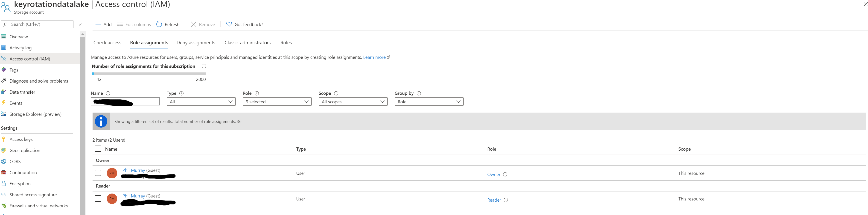Open the Scope dropdown showing All scopes

tap(353, 102)
